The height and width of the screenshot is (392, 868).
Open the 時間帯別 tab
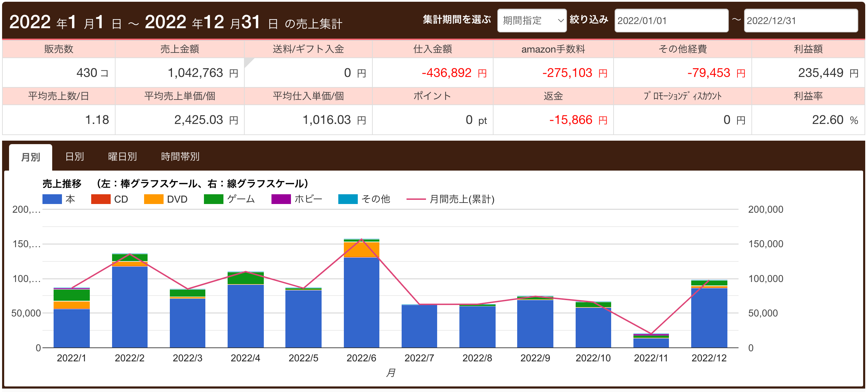(180, 157)
